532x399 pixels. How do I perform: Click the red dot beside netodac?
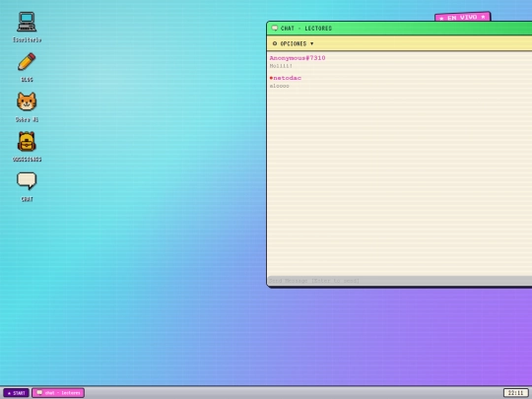[271, 78]
